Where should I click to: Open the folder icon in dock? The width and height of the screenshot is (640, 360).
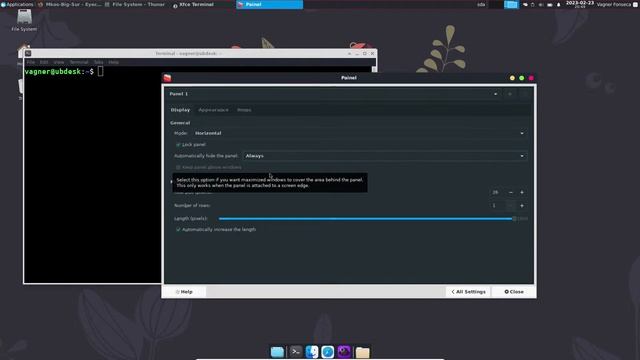click(x=362, y=352)
